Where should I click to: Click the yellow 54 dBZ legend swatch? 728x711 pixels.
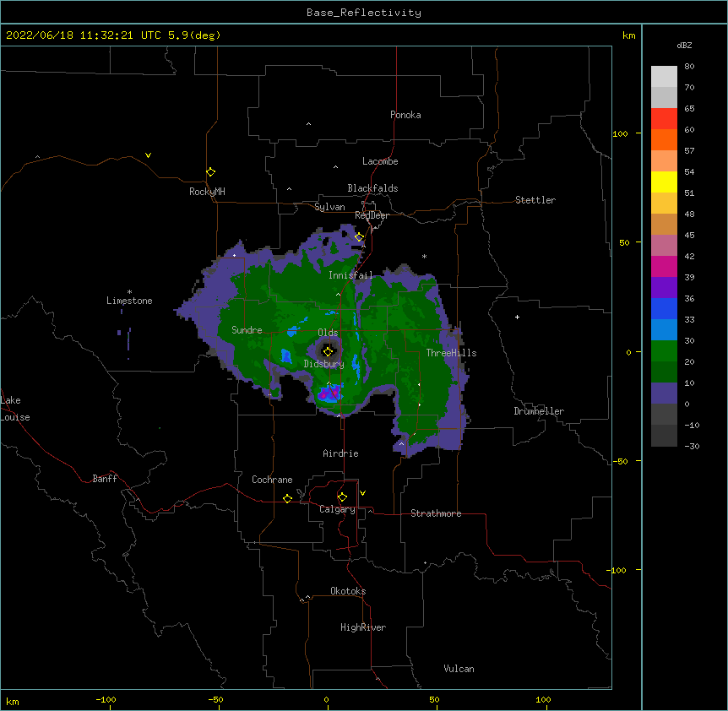[x=664, y=182]
